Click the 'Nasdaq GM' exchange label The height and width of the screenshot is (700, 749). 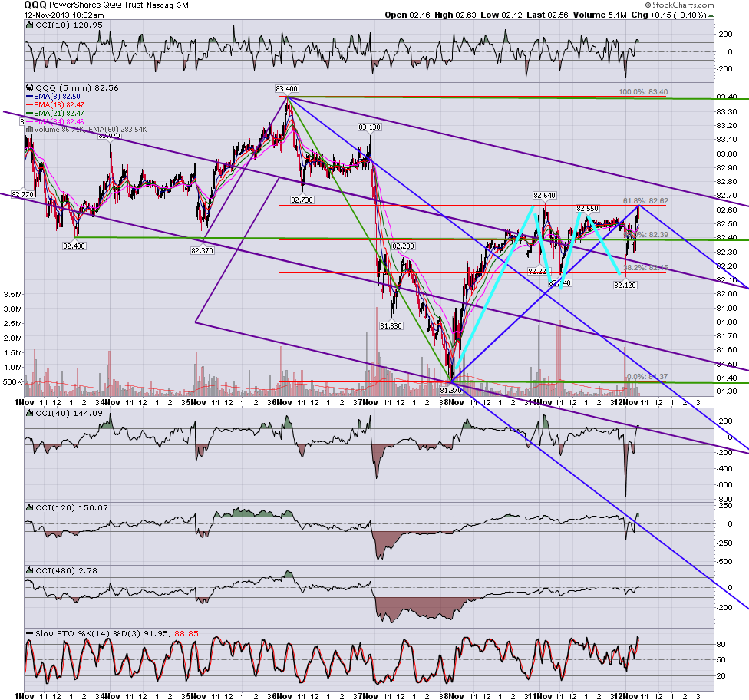pos(167,5)
